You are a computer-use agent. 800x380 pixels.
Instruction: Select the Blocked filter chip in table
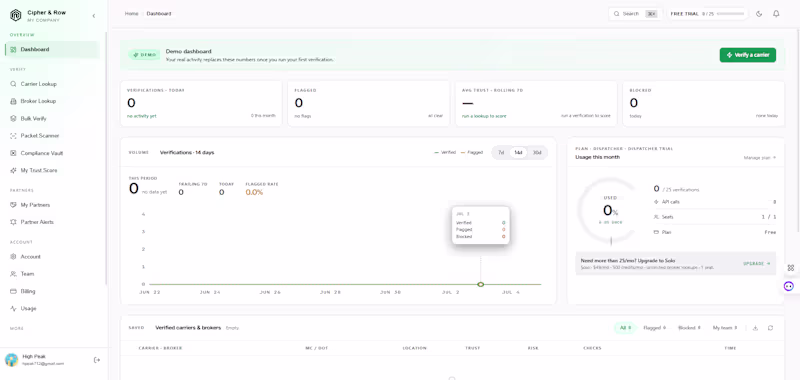[689, 328]
